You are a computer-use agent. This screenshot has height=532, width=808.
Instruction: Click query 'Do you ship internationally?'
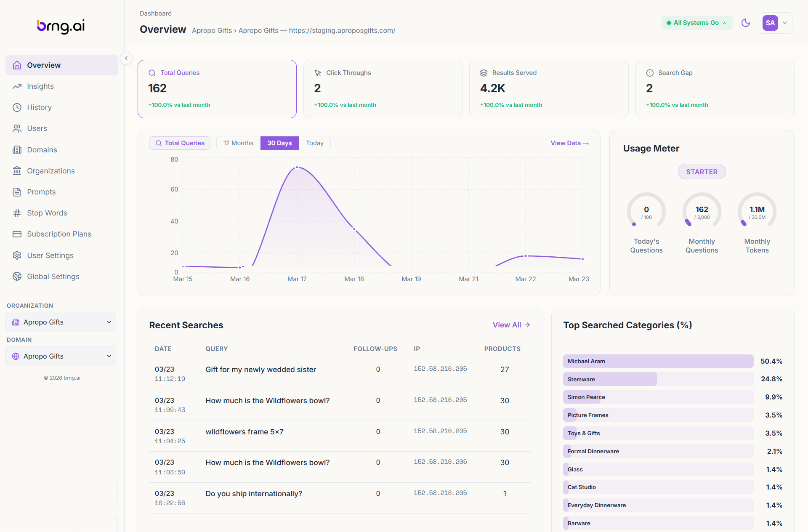(254, 494)
